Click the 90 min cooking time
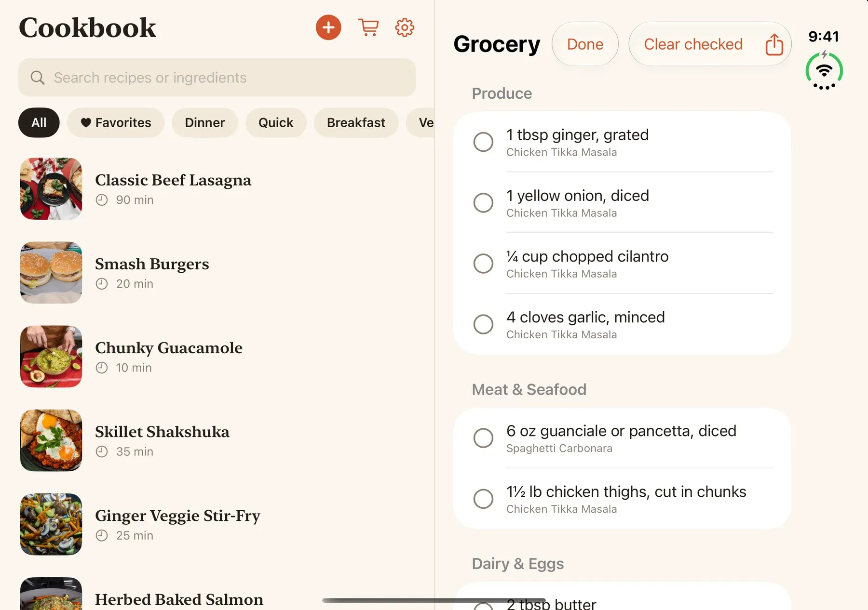This screenshot has height=610, width=868. [135, 200]
